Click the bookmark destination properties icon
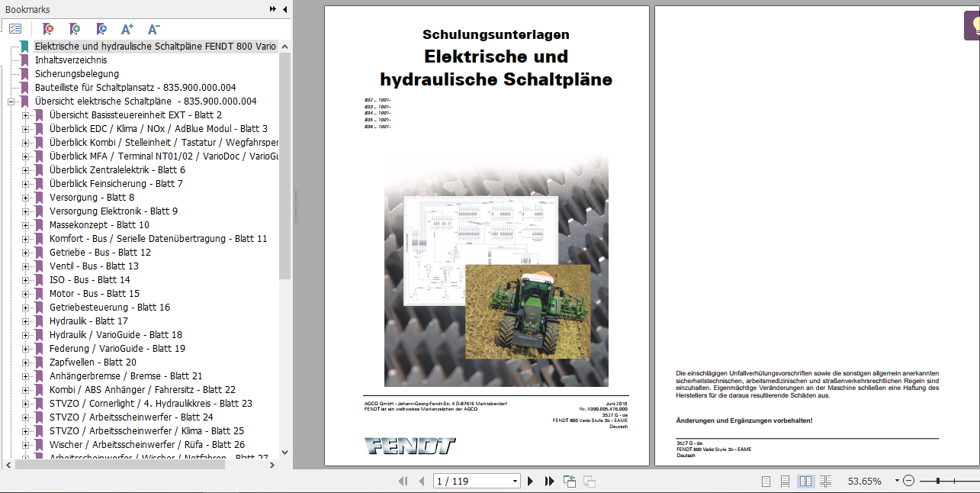This screenshot has width=980, height=493. [x=101, y=29]
